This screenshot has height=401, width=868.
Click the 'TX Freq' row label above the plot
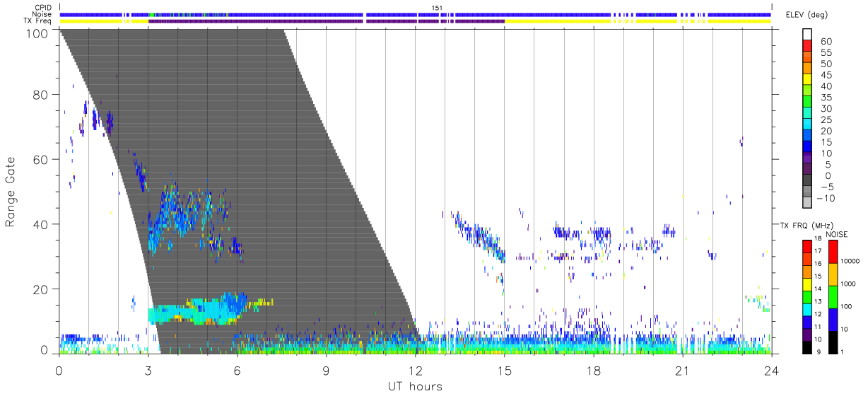pos(37,21)
